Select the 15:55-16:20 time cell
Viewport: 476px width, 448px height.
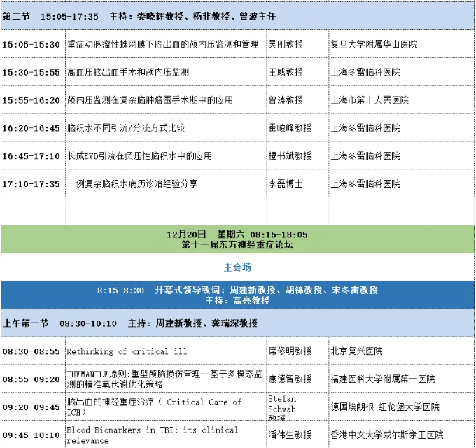tap(33, 100)
